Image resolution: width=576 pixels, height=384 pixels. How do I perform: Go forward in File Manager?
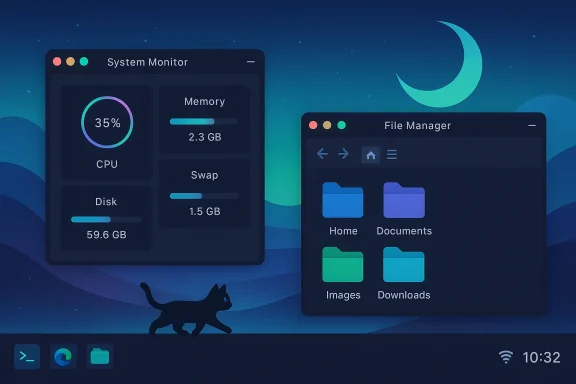pos(343,154)
